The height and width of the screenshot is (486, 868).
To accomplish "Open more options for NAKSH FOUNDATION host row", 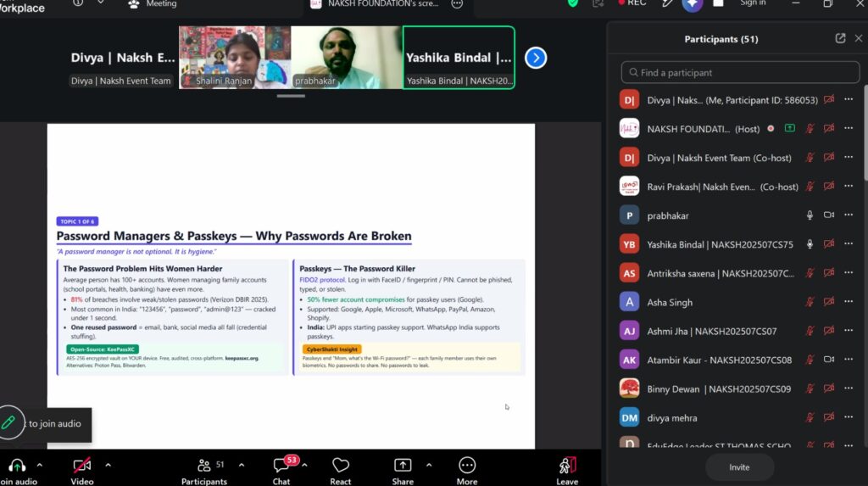I will 849,129.
